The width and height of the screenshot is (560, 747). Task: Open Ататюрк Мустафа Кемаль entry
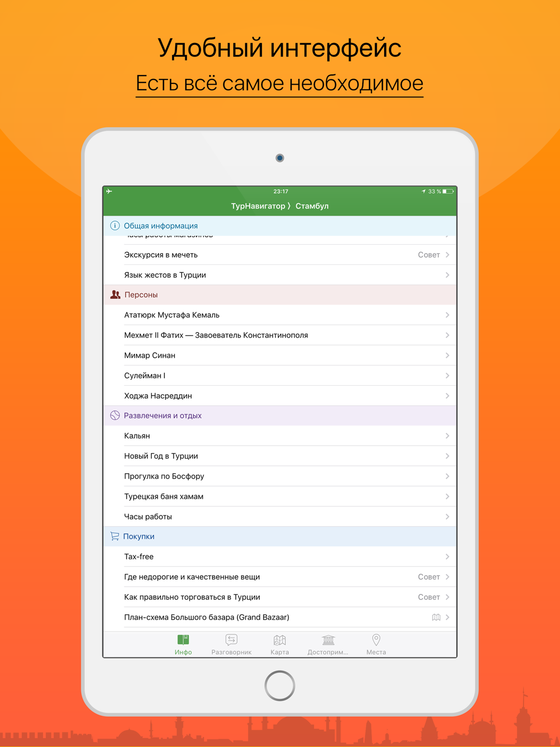[x=280, y=315]
